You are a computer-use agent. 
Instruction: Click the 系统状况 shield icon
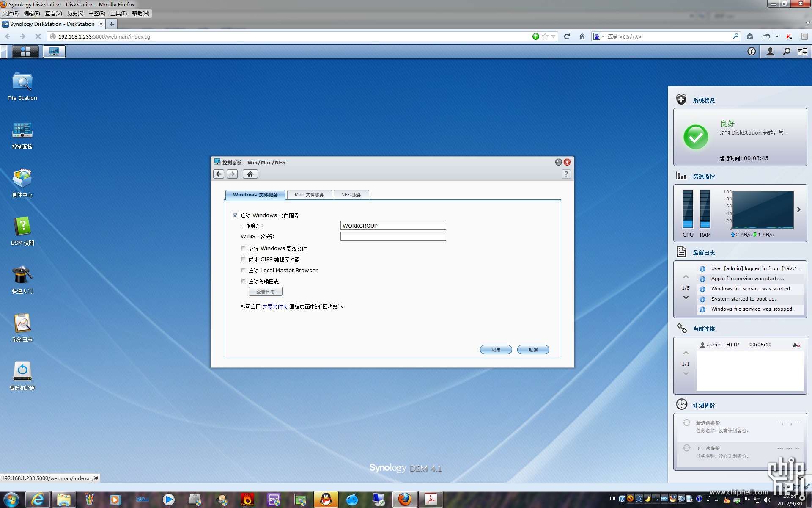click(x=681, y=99)
